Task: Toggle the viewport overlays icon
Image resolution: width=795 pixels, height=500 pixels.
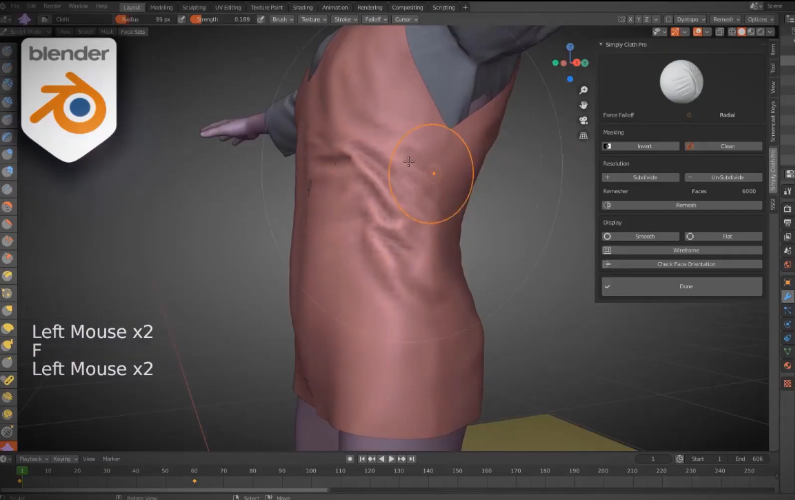Action: [x=698, y=32]
